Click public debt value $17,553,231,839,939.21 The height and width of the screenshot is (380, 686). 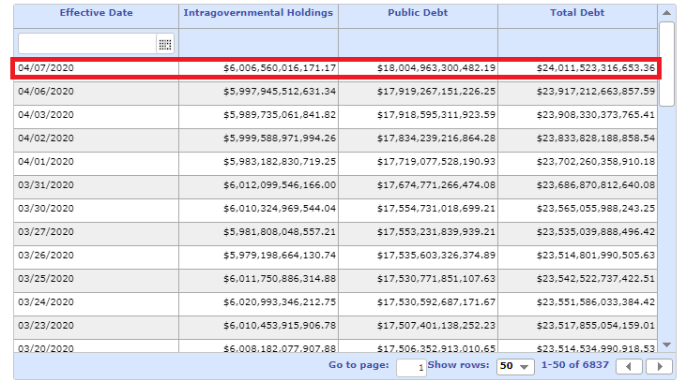pyautogui.click(x=436, y=232)
